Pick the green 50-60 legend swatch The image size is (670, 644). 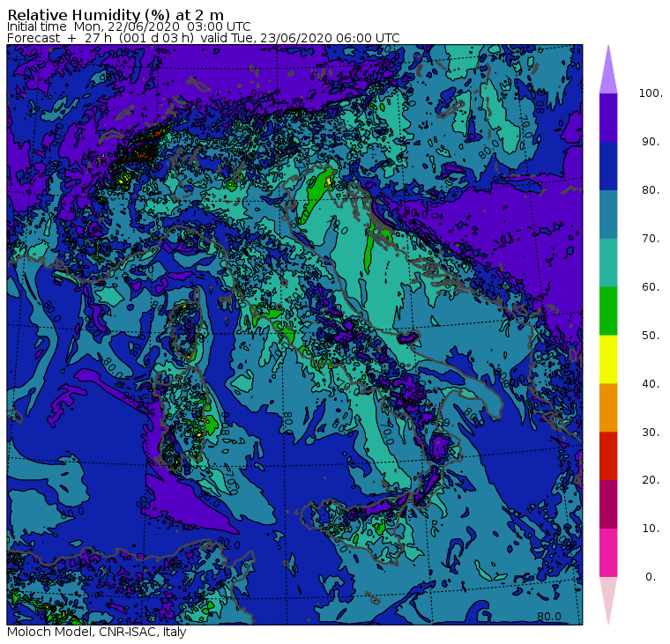pos(608,311)
